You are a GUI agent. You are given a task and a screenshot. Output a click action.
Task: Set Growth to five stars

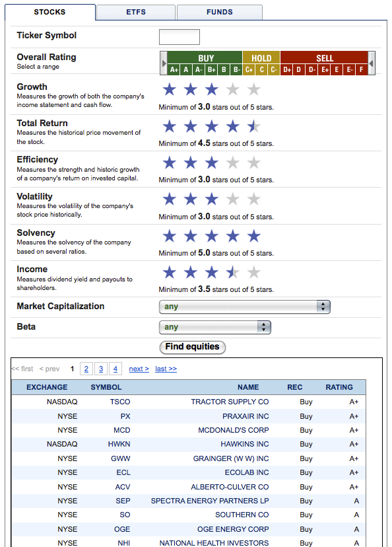click(x=254, y=90)
